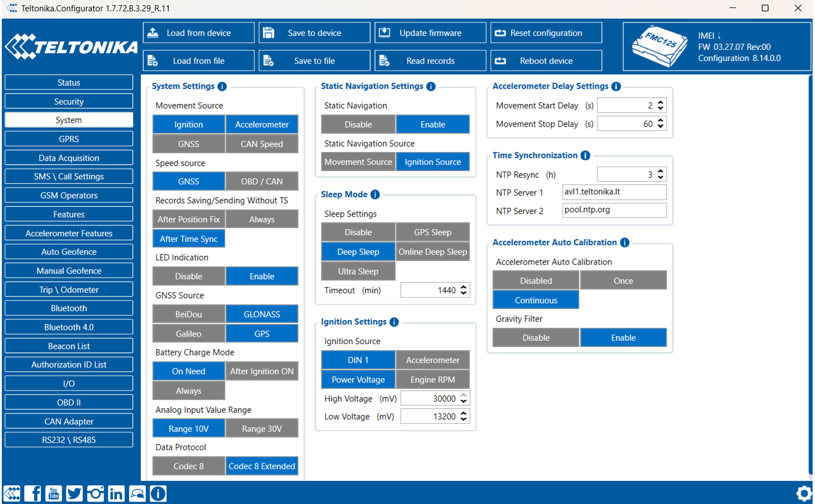Click Reboot device
Screen dimensions: 815x504
[546, 61]
